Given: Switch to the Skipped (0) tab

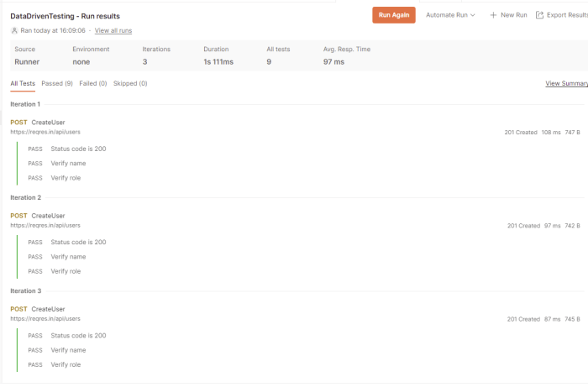Looking at the screenshot, I should point(130,83).
